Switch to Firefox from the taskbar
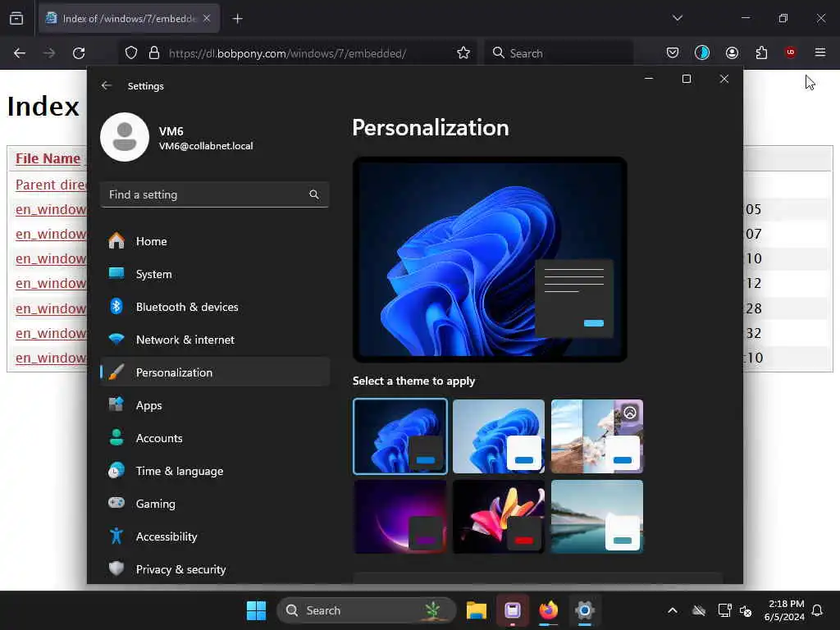 click(x=549, y=610)
